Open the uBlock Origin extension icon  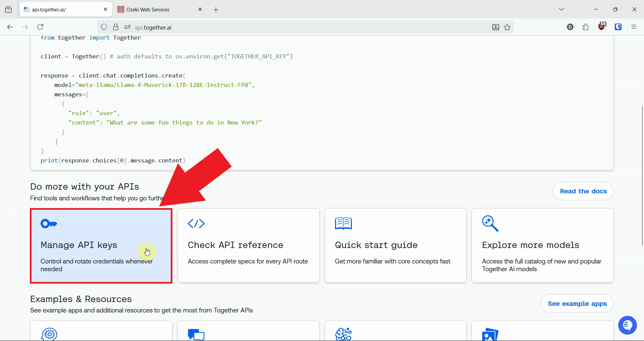[x=601, y=27]
